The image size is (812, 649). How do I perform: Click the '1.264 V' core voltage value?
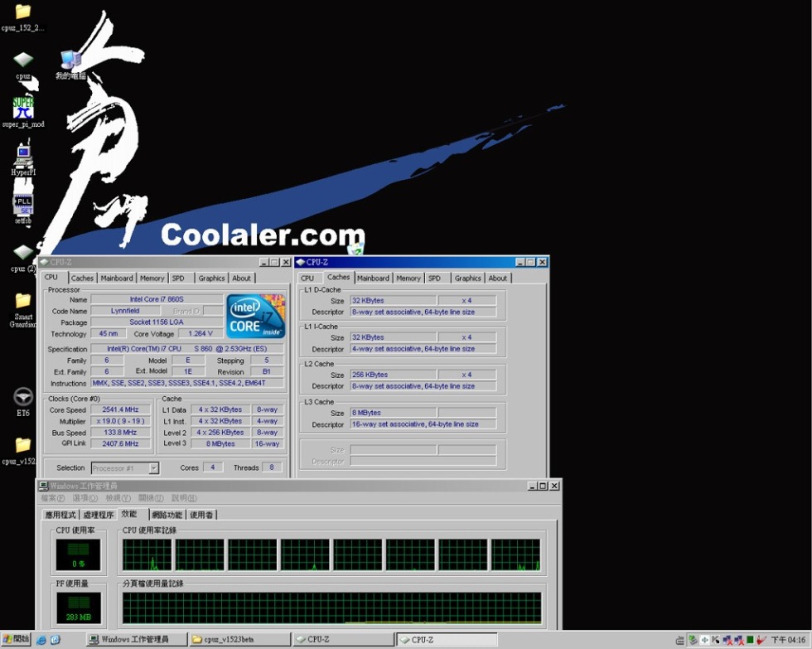(201, 333)
